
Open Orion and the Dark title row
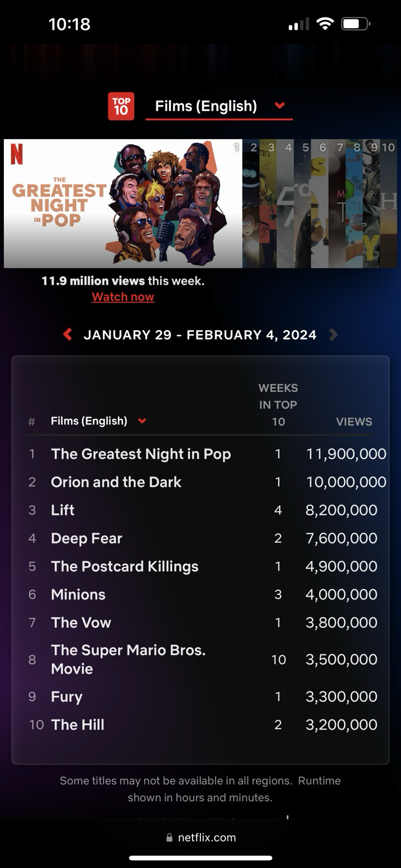tap(116, 482)
